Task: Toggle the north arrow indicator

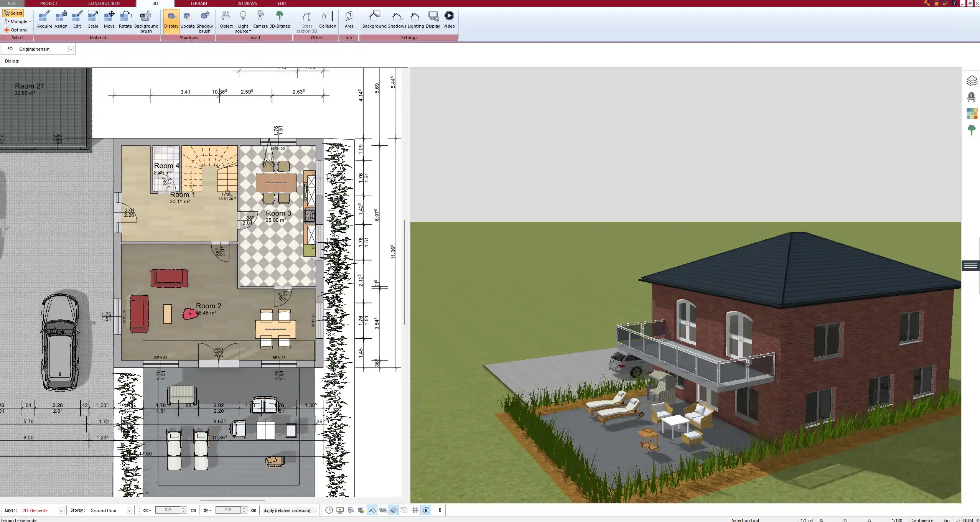Action: click(x=426, y=510)
